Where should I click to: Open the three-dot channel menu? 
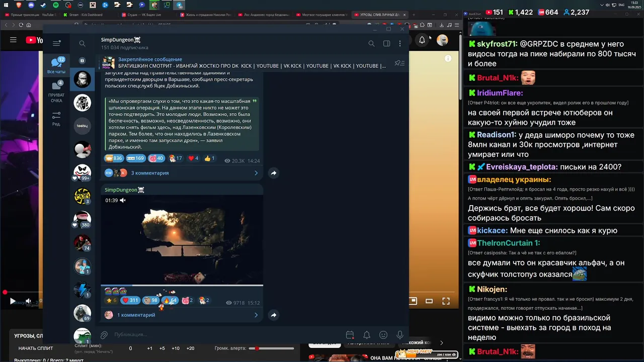(x=400, y=44)
